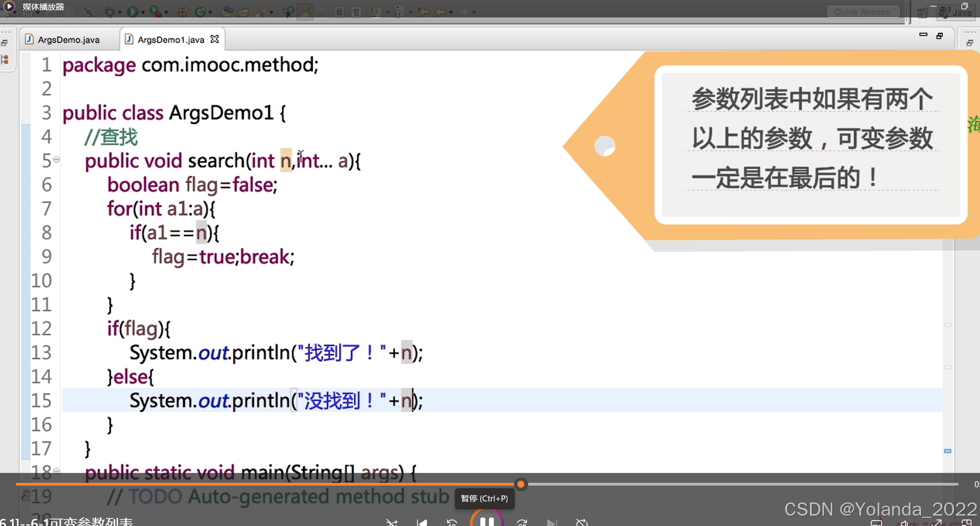
Task: Select the ArgsDemo1.java tab
Action: (170, 39)
